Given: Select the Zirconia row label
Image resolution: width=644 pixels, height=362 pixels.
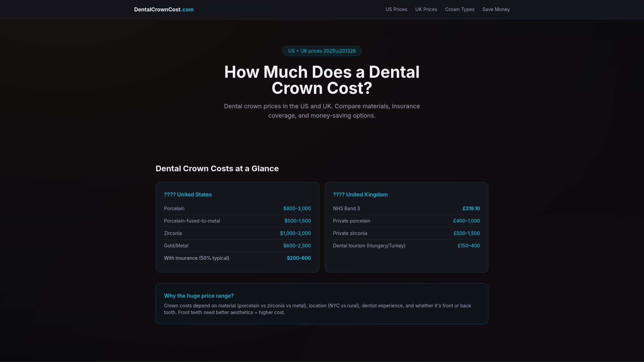Looking at the screenshot, I should coord(173,233).
